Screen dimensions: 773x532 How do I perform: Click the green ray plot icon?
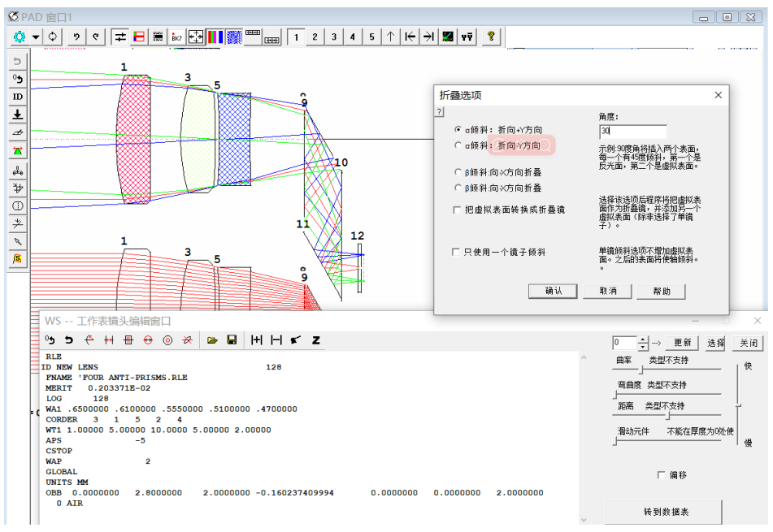(x=448, y=37)
